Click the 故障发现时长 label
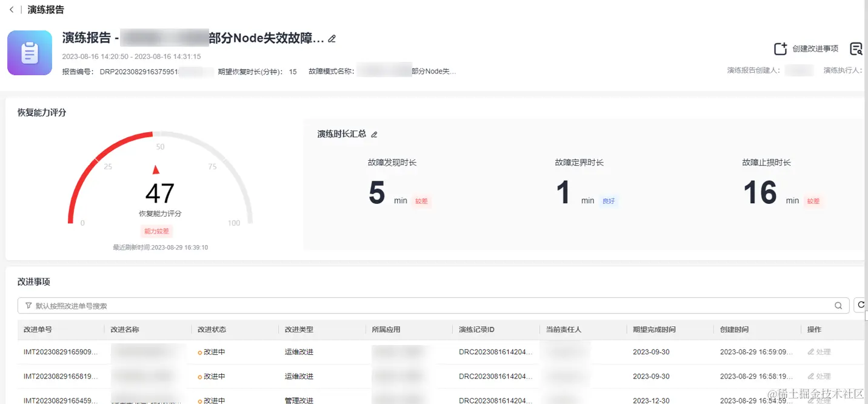This screenshot has height=404, width=868. click(x=392, y=163)
